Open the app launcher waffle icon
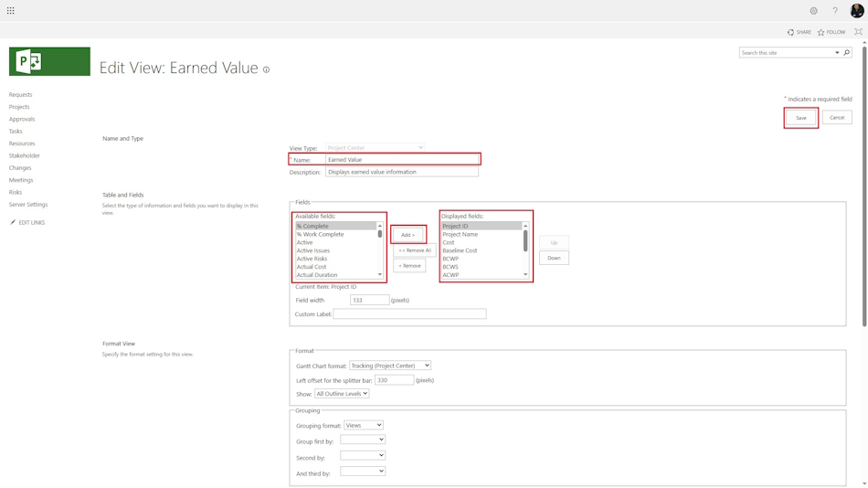Image resolution: width=868 pixels, height=488 pixels. pos(11,11)
